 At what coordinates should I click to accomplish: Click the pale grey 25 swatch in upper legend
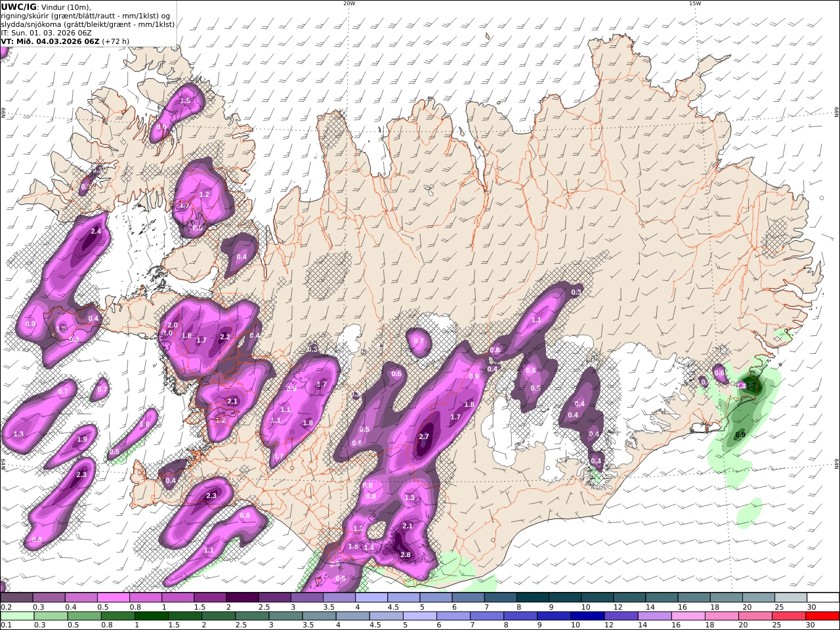pos(791,598)
